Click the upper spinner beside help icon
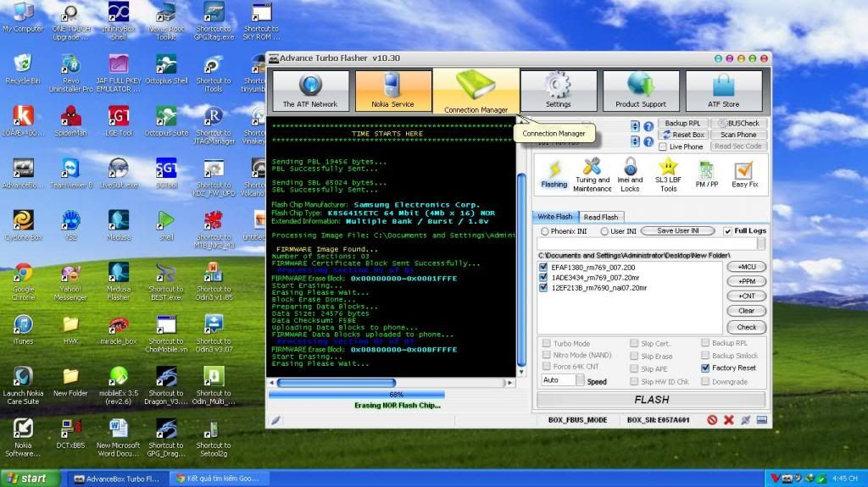Viewport: 868px width, 487px height. click(x=635, y=126)
